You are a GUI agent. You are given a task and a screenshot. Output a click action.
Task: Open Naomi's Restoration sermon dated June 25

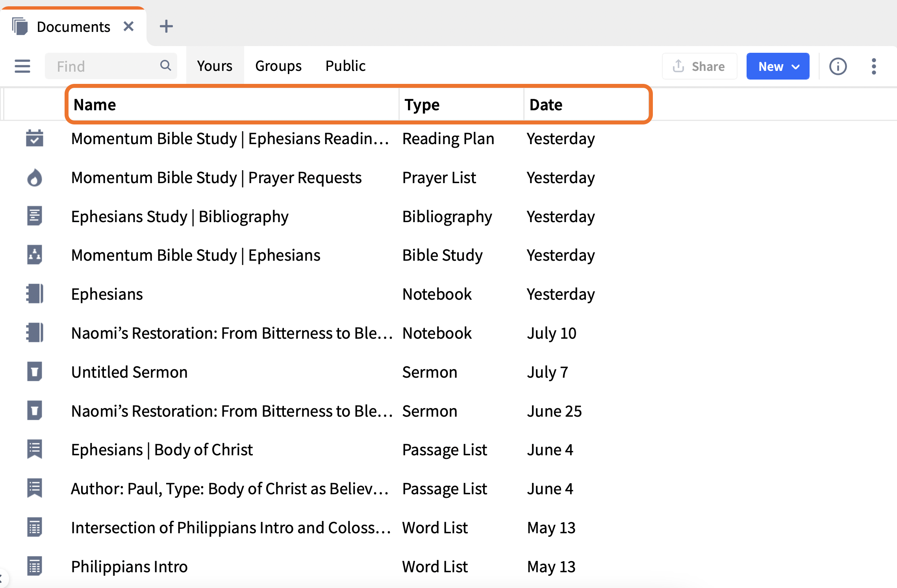[232, 411]
